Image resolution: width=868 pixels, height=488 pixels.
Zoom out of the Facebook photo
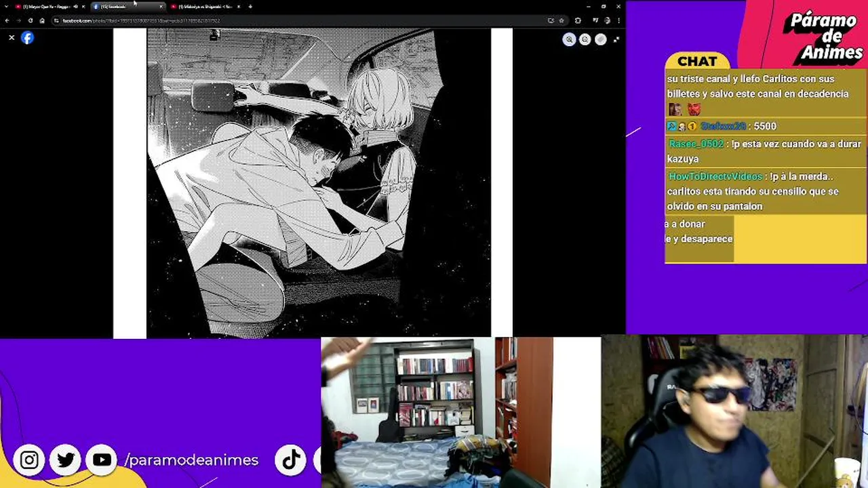point(585,39)
